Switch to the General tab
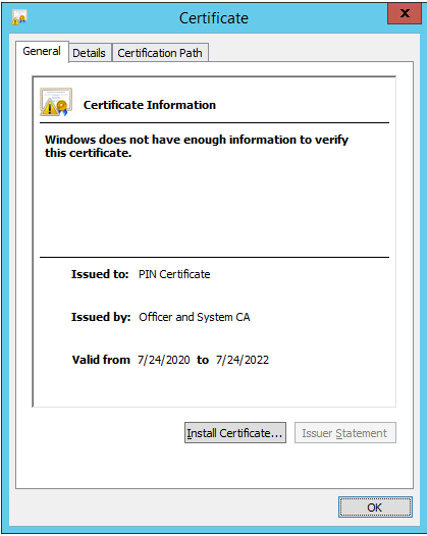 (42, 51)
